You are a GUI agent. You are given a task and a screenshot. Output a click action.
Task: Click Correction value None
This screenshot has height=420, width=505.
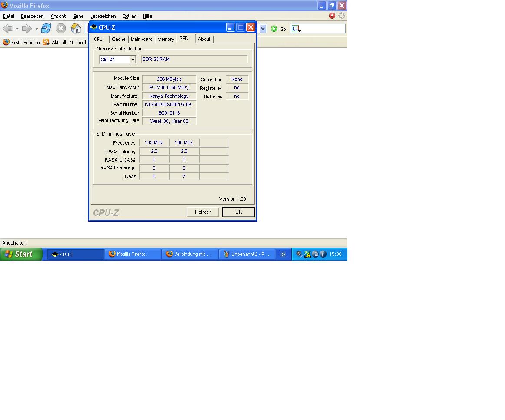(237, 79)
